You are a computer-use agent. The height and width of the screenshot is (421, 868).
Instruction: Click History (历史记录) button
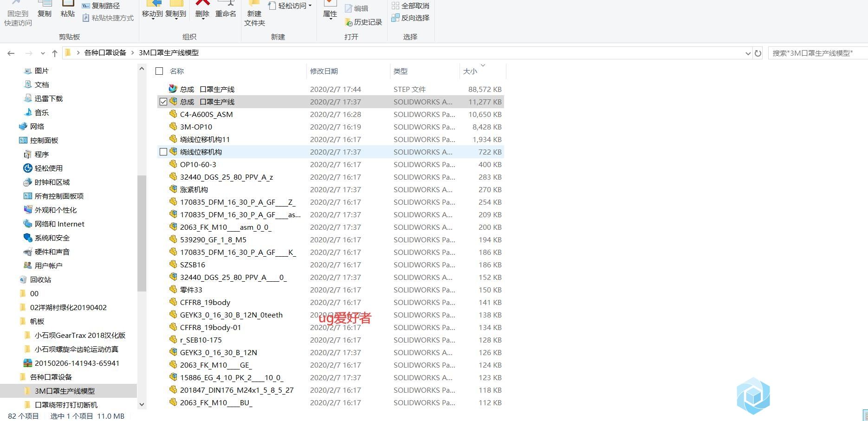coord(363,22)
